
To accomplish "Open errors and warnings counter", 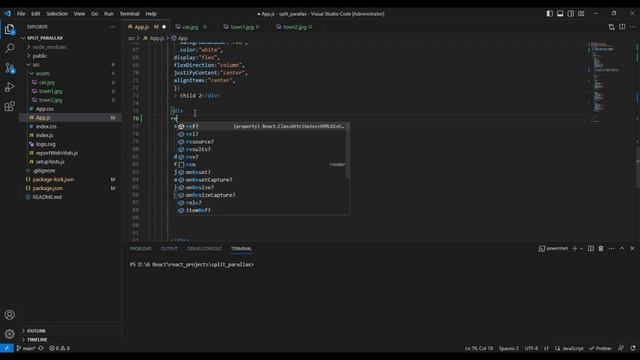I will pos(60,348).
